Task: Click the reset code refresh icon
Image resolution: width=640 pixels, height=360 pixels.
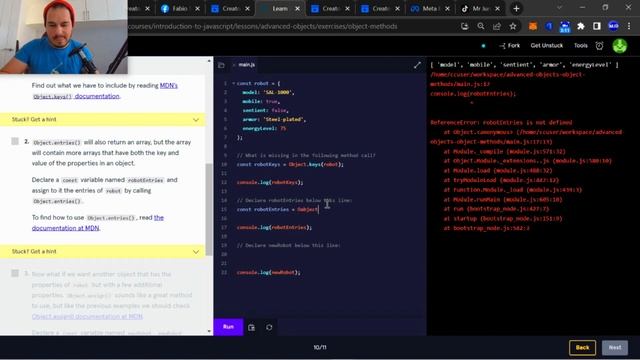Action: [269, 327]
